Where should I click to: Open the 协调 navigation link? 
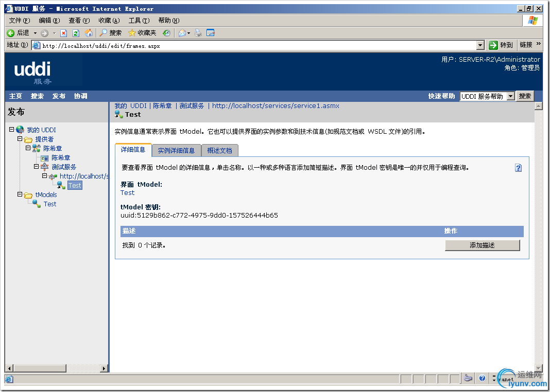click(81, 96)
